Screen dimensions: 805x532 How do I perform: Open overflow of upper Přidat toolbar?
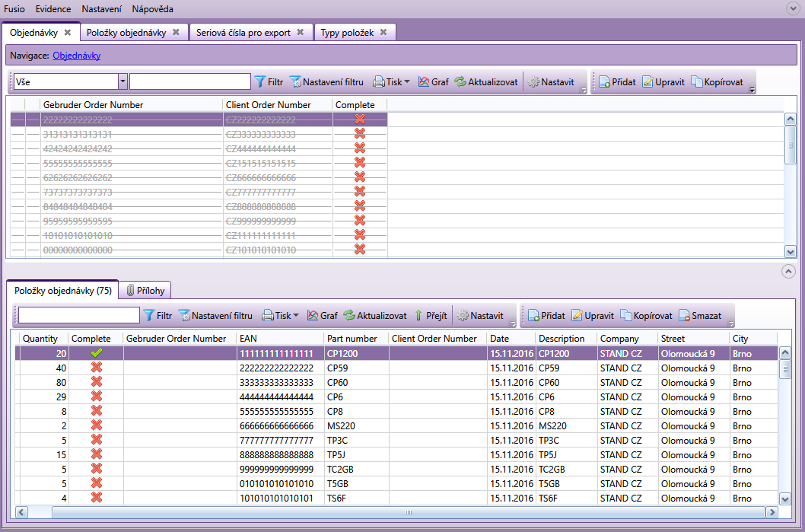(752, 90)
